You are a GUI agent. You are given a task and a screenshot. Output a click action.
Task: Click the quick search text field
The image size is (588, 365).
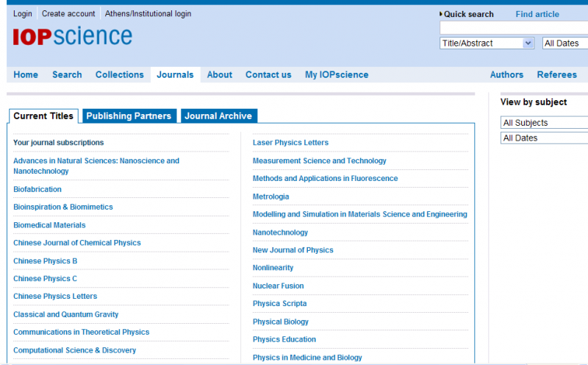(514, 28)
